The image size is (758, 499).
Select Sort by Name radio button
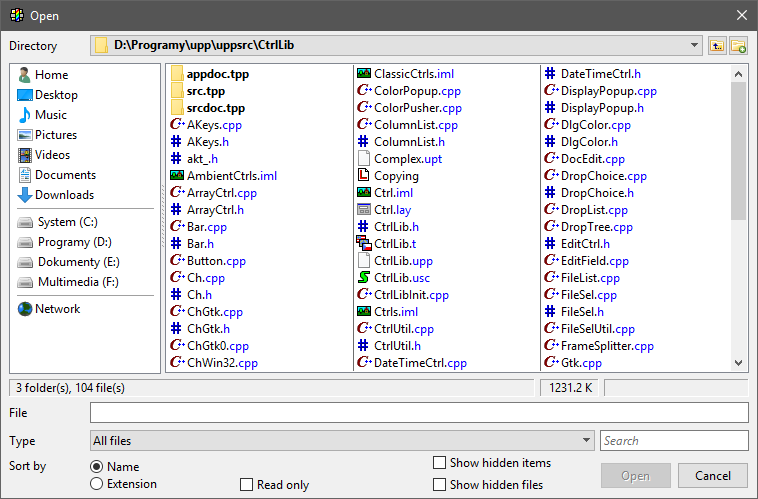97,467
